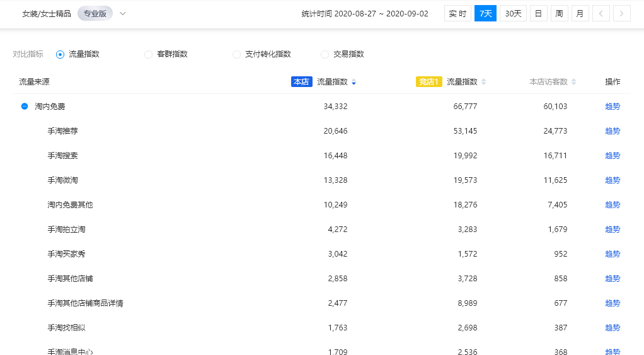Click the 本店 blue badge
The width and height of the screenshot is (644, 355).
pyautogui.click(x=301, y=82)
